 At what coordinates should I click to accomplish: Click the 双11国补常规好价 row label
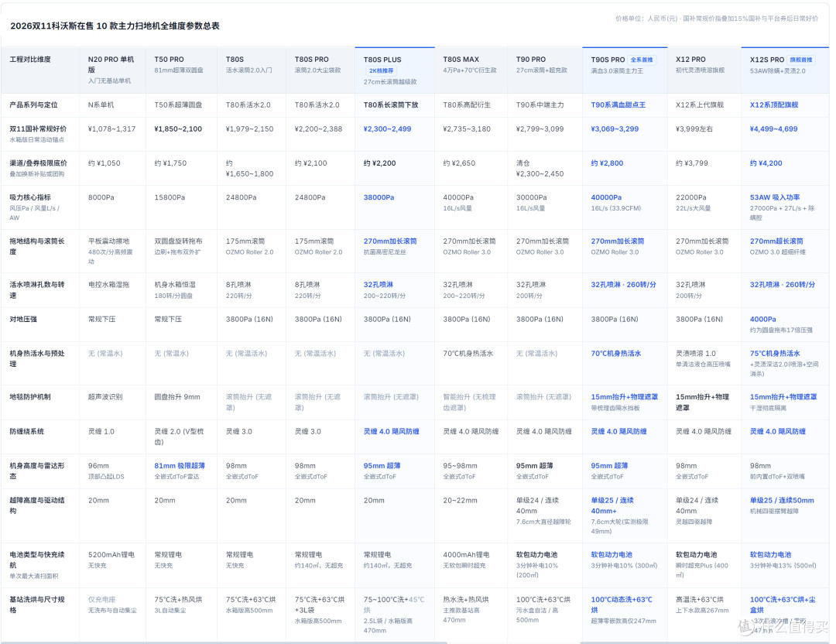38,128
